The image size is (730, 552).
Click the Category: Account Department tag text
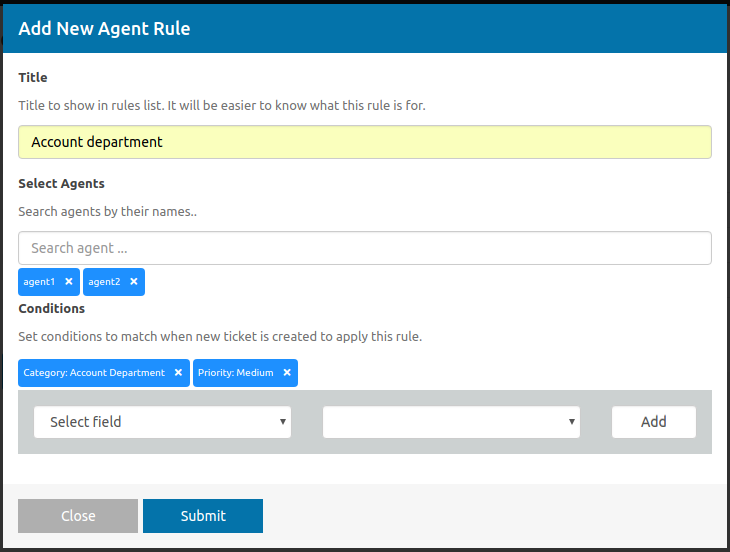(94, 373)
